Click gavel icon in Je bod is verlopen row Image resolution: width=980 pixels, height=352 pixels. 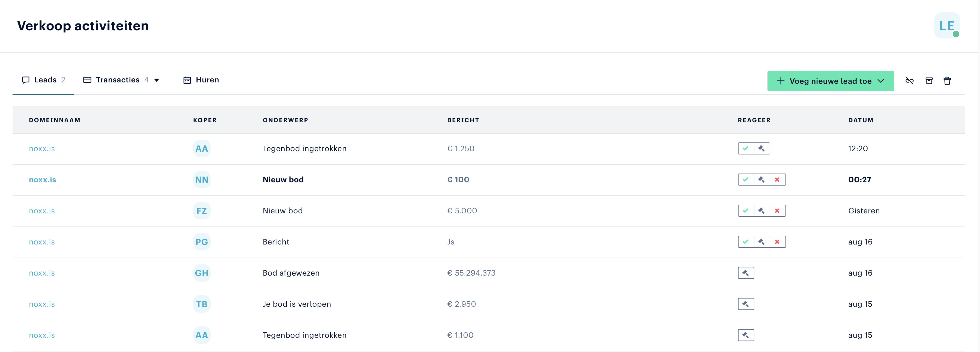[x=746, y=304]
